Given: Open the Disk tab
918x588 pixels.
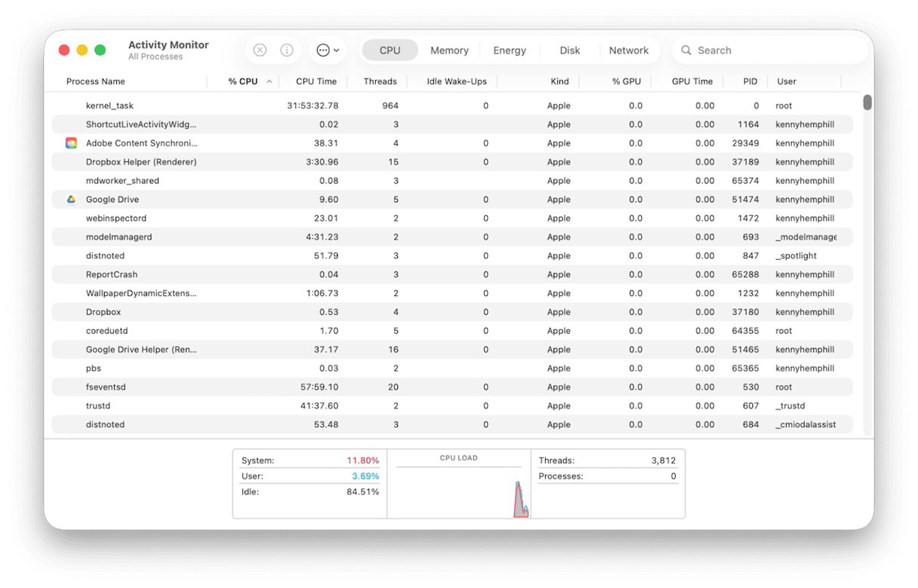Looking at the screenshot, I should click(x=570, y=51).
